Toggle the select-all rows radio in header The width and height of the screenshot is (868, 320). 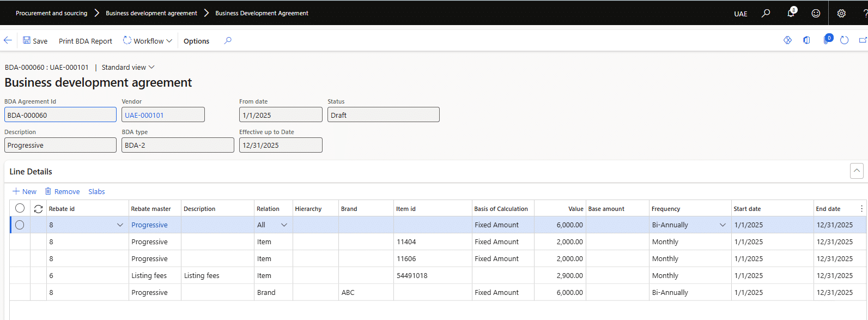click(x=20, y=208)
